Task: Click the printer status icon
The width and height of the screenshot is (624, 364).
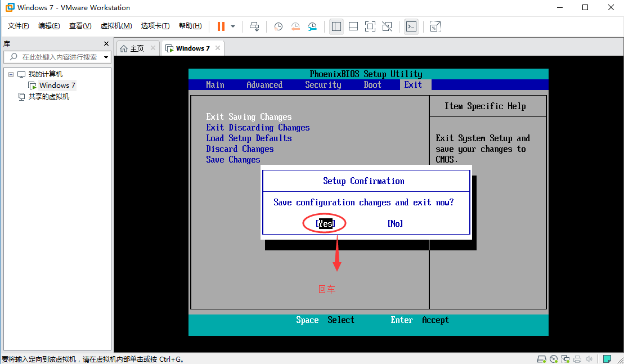Action: click(x=577, y=359)
